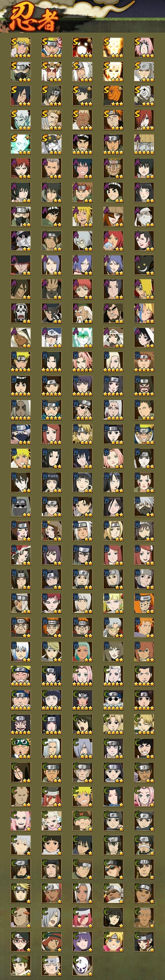Choose the ninja with 7610 on forehead

click(x=113, y=168)
